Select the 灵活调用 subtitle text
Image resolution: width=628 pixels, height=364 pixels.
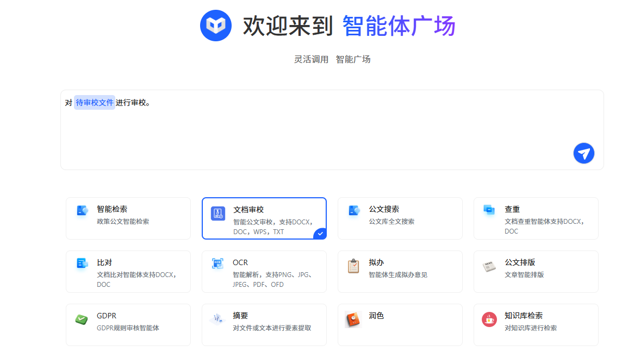pos(311,59)
